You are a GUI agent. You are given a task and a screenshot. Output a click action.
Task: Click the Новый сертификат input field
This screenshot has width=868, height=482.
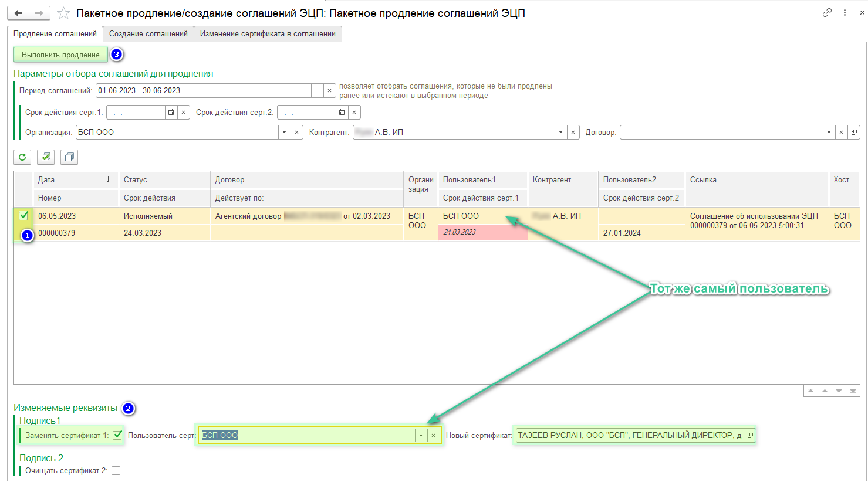[x=629, y=435]
